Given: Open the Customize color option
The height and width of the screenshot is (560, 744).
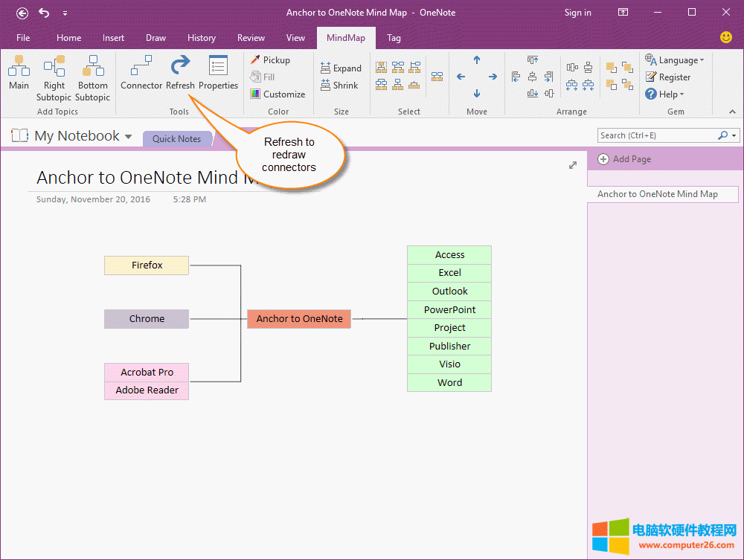Looking at the screenshot, I should coord(278,94).
